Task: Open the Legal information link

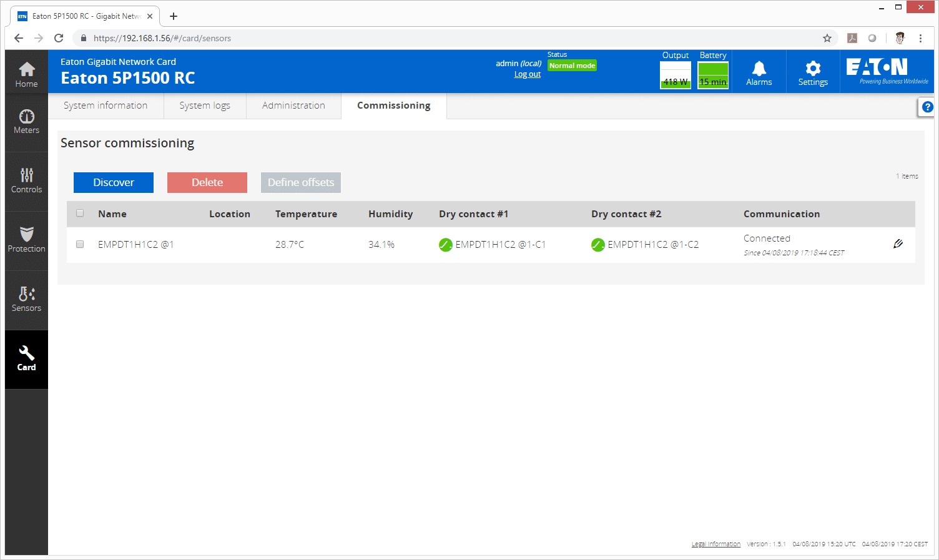Action: pos(716,544)
